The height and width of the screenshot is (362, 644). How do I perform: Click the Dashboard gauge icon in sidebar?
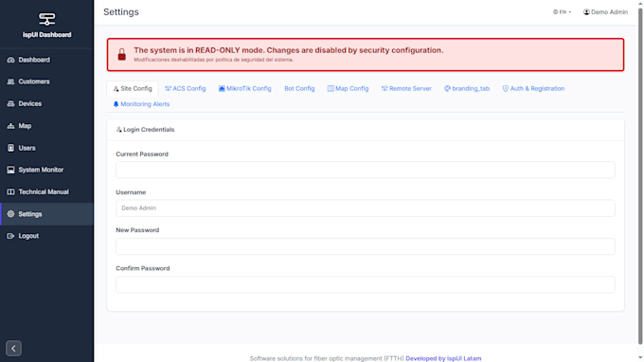[x=10, y=60]
